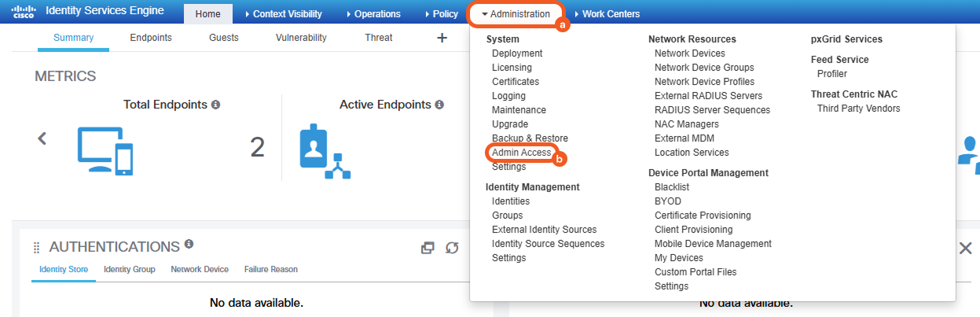The height and width of the screenshot is (317, 980).
Task: Switch to the Endpoints dashboard tab
Action: click(151, 38)
